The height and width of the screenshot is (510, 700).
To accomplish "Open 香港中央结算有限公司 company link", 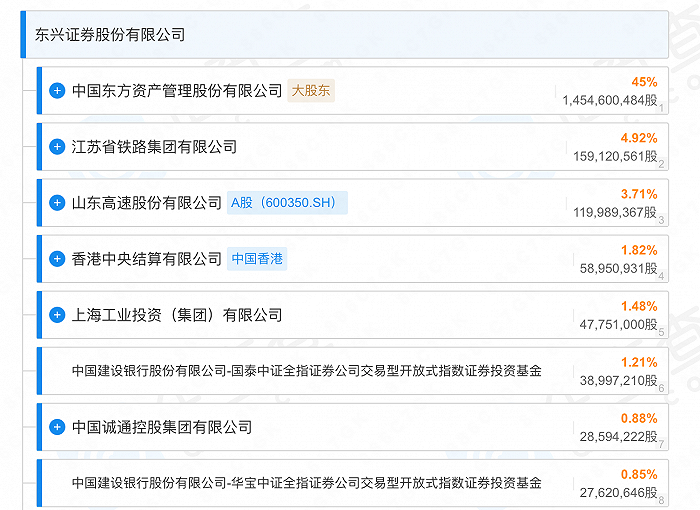I will 147,259.
